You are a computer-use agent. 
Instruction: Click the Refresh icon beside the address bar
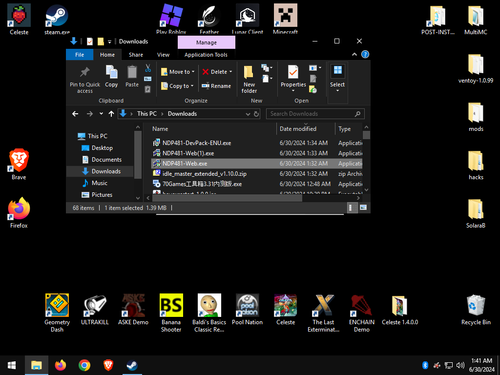coord(256,114)
